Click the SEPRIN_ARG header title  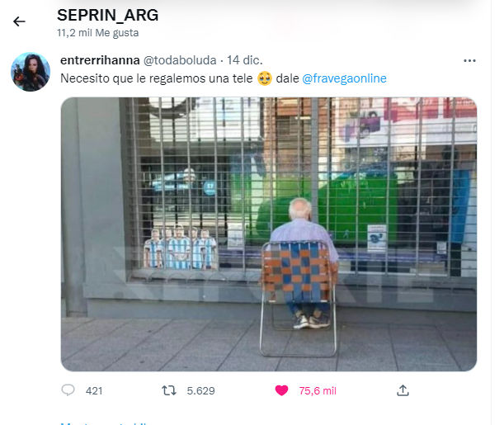(x=108, y=15)
